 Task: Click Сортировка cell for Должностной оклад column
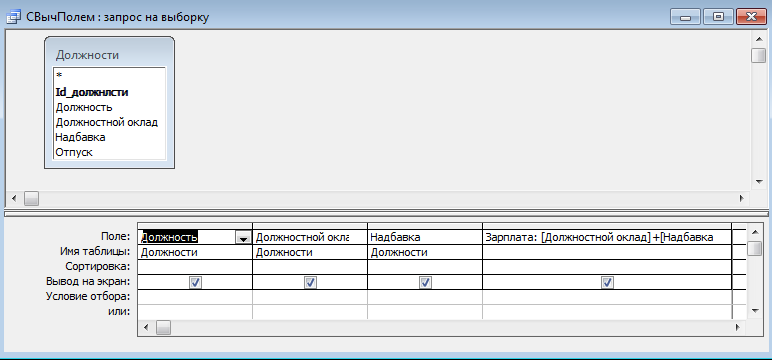(x=310, y=267)
